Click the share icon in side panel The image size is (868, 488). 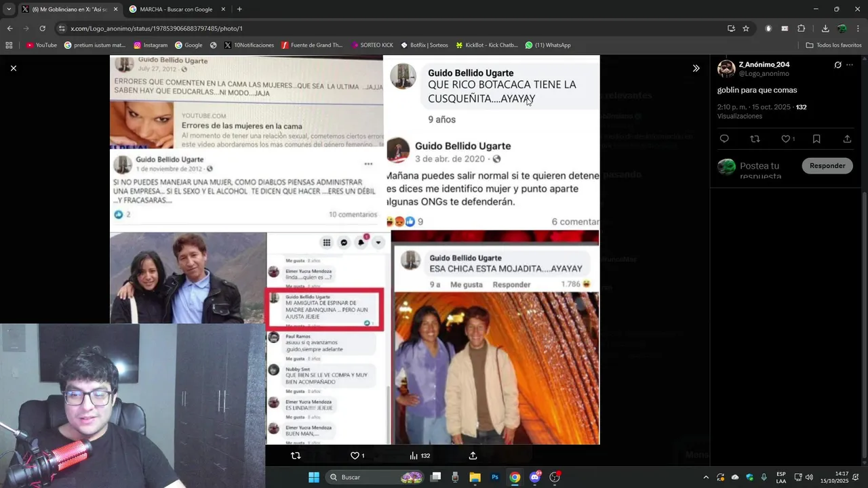coord(847,139)
